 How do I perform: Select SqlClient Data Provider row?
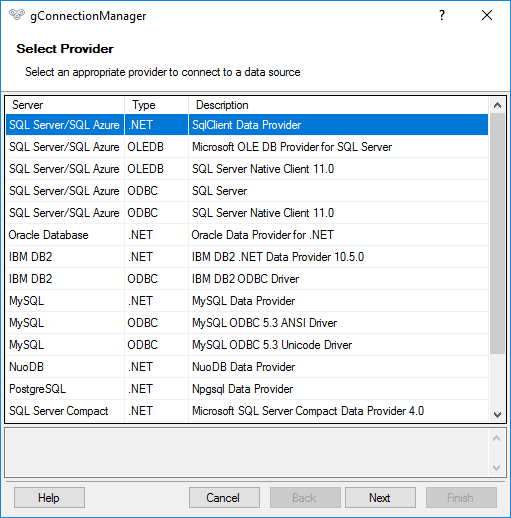click(247, 125)
